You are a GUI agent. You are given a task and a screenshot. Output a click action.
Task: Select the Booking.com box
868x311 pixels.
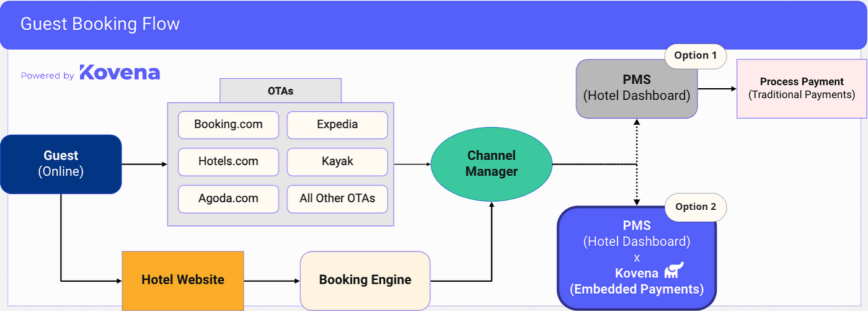pyautogui.click(x=228, y=125)
